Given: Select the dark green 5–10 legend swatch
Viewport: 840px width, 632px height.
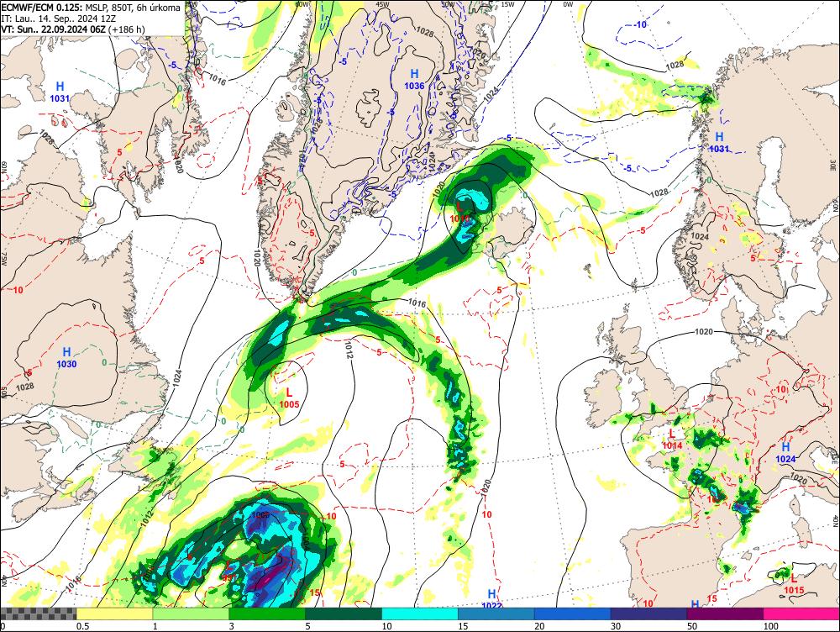Looking at the screenshot, I should (344, 614).
